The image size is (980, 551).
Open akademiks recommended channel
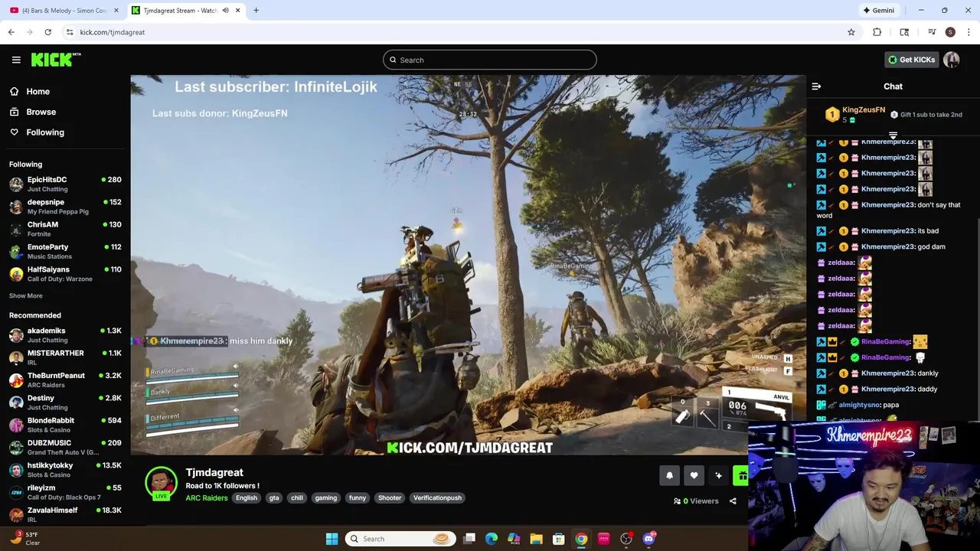click(x=65, y=335)
